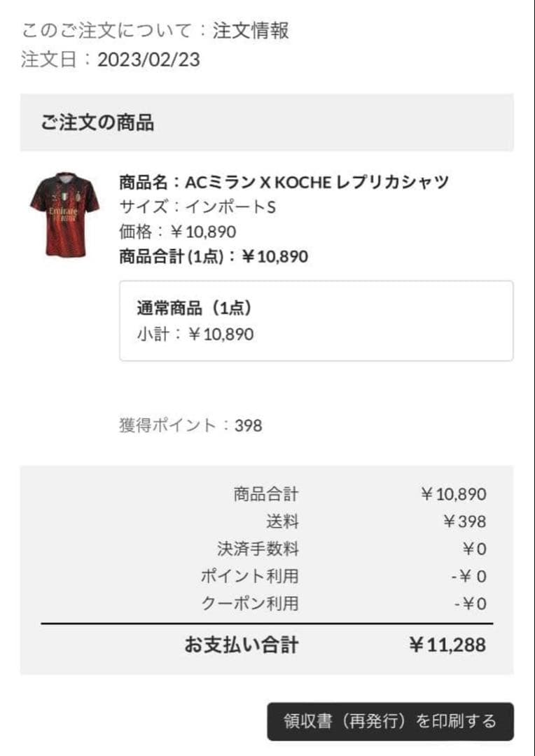Image resolution: width=535 pixels, height=756 pixels.
Task: Click the 商品合計 label in the summary
Action: [x=265, y=494]
